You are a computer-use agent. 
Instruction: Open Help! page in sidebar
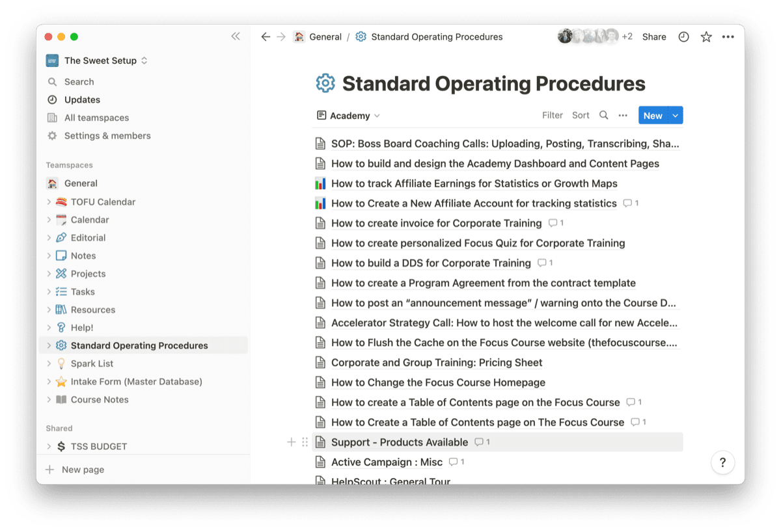point(82,328)
